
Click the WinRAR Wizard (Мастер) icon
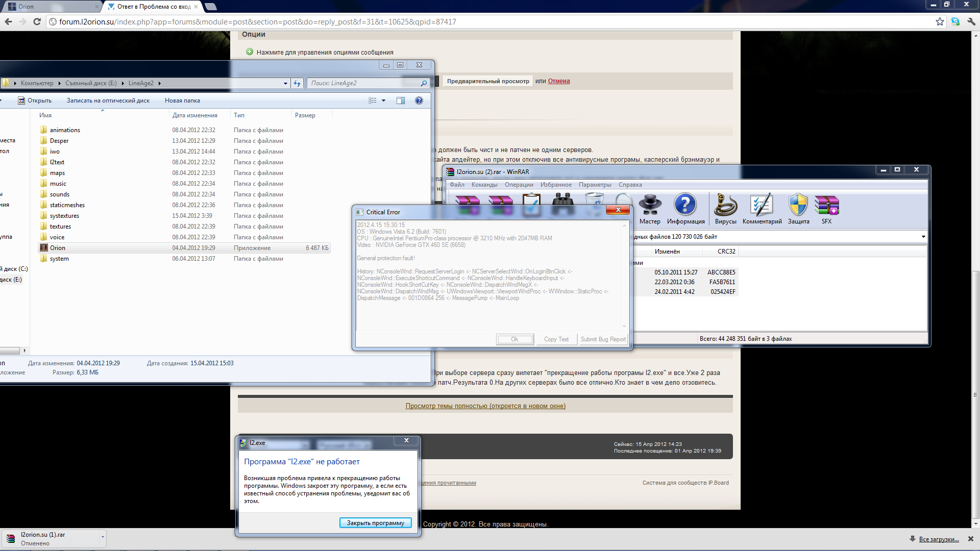click(650, 209)
